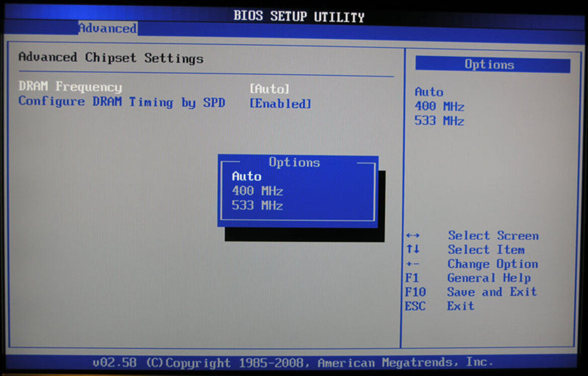The image size is (588, 376).
Task: Click F10 Save and Exit legend entry
Action: [x=473, y=292]
